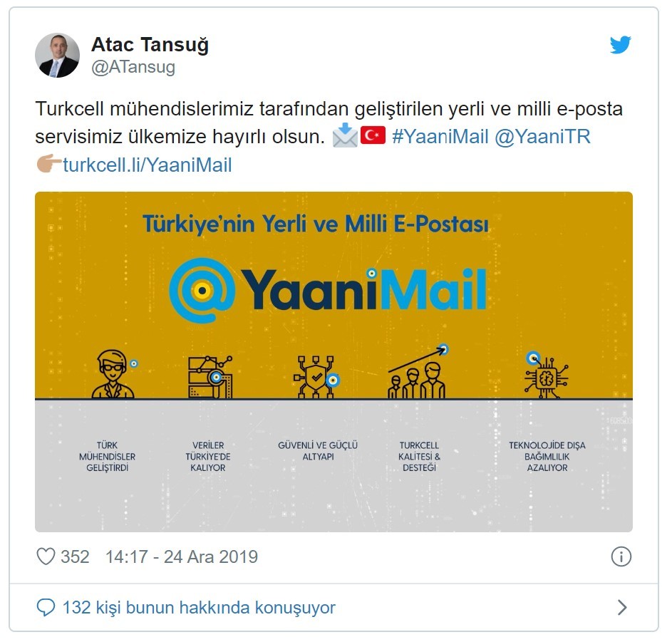Open Atac Tansuğ profile photo
The image size is (672, 642).
(x=57, y=56)
